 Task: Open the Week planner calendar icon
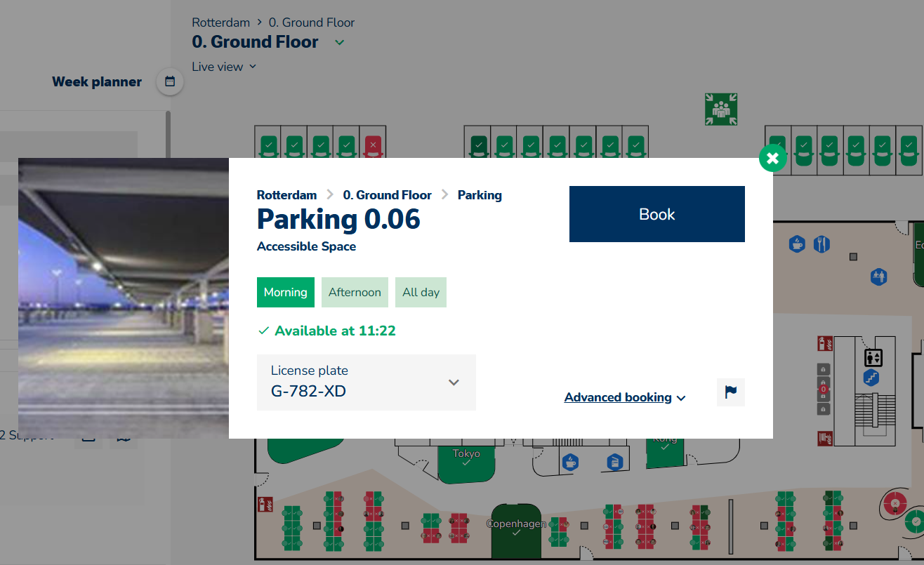(x=169, y=82)
